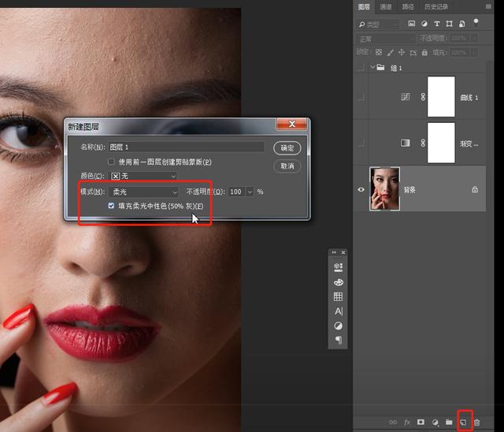Filter layers by shape layer icon
The image size is (504, 432).
pos(450,24)
